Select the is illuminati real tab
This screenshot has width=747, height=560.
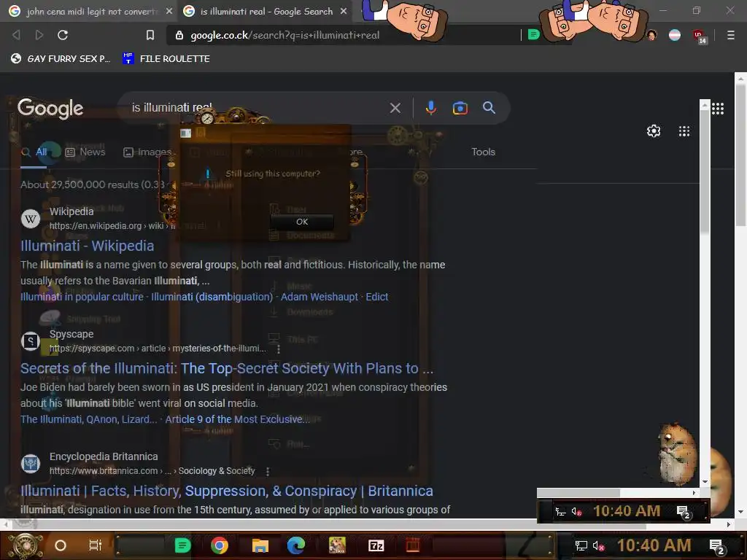click(266, 11)
